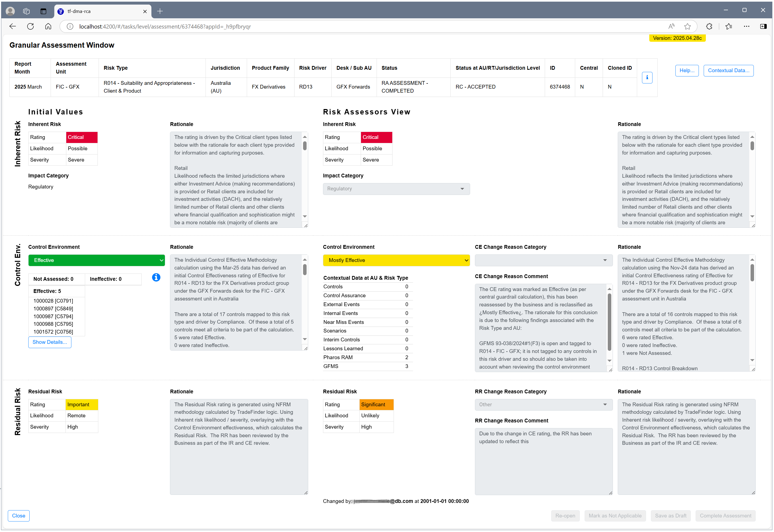Click Show Details link for controls
774x532 pixels.
50,342
